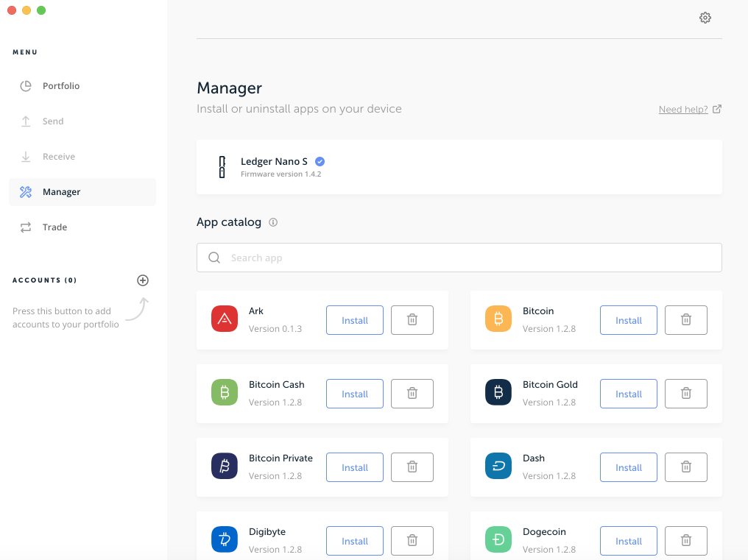Click the Dash app icon

point(498,466)
